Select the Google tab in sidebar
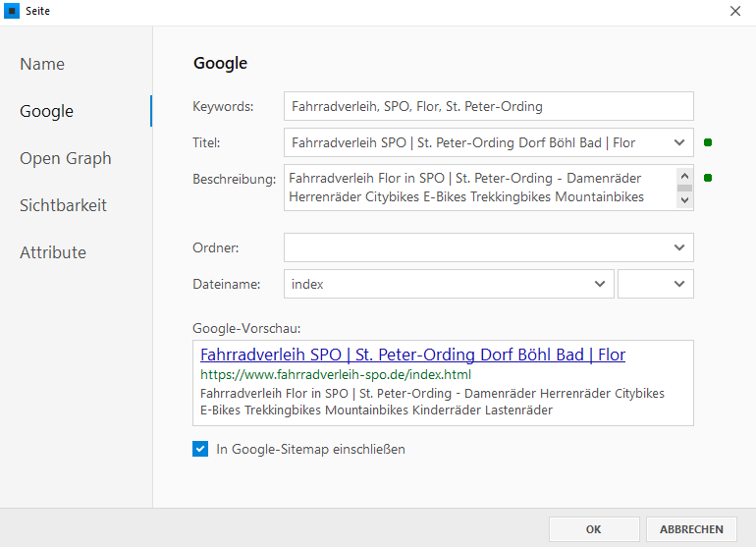This screenshot has width=756, height=547. (x=46, y=111)
